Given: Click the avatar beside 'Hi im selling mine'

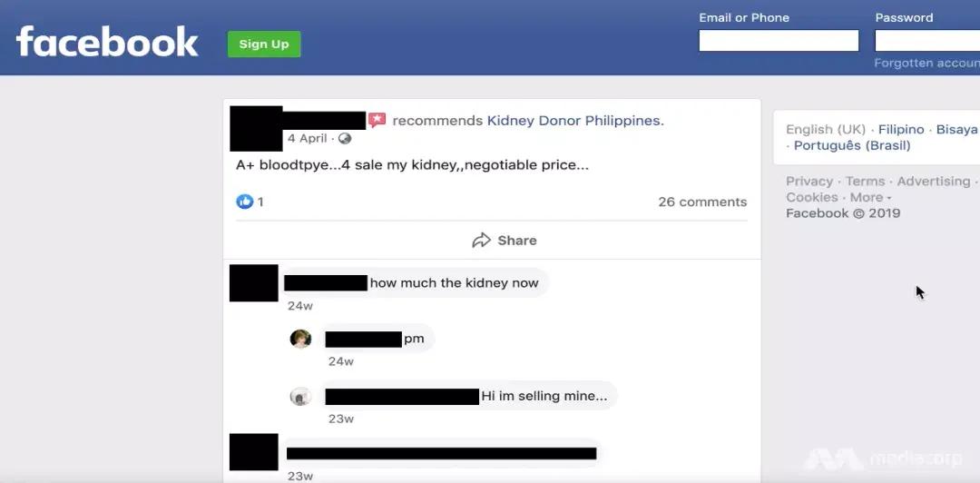Looking at the screenshot, I should pos(300,397).
